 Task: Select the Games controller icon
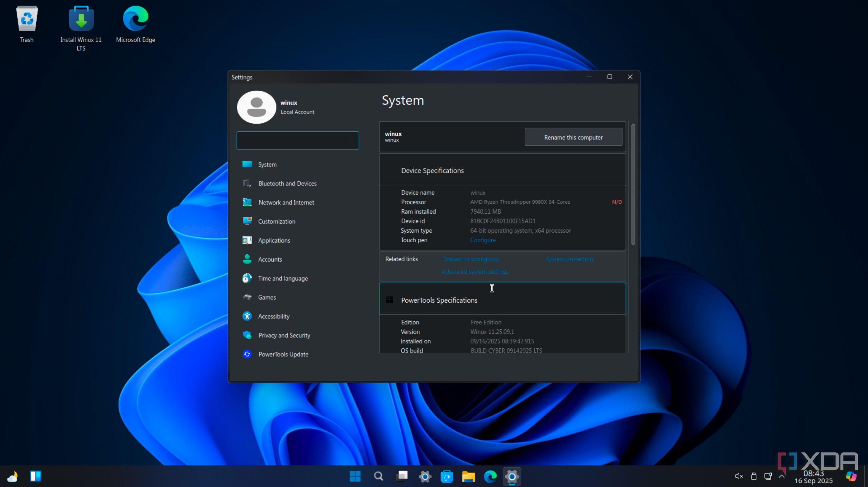247,297
